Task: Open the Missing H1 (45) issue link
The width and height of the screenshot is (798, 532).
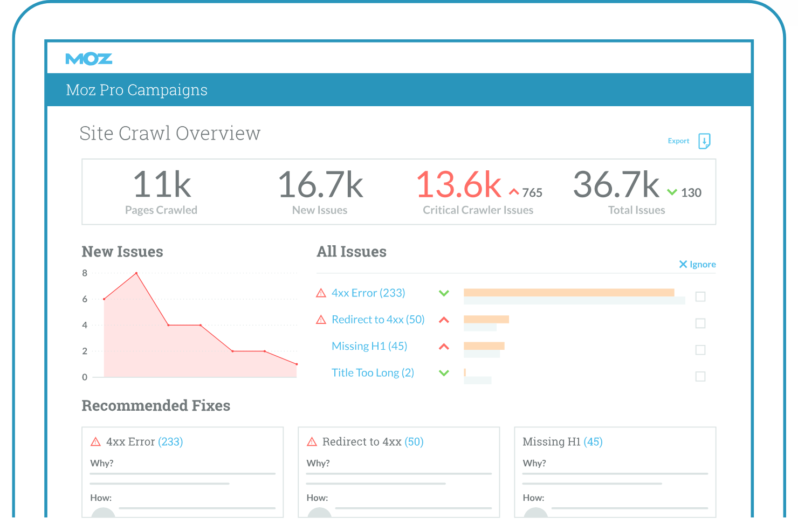Action: click(369, 346)
